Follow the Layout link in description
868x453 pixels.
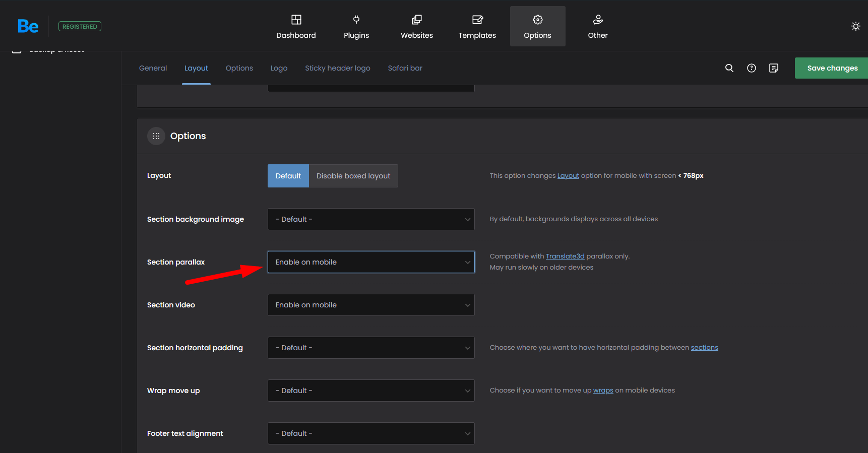pos(568,176)
